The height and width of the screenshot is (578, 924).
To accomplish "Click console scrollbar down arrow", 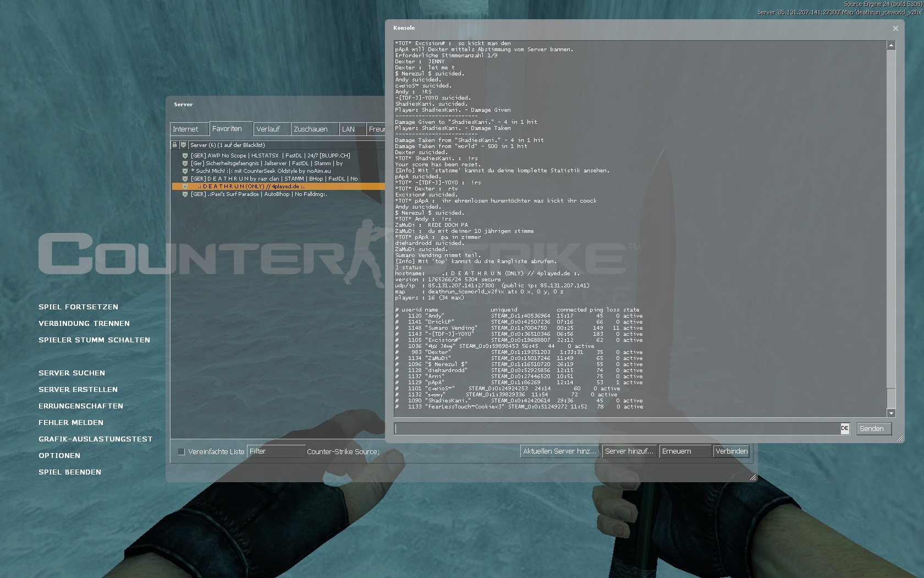I will tap(891, 413).
